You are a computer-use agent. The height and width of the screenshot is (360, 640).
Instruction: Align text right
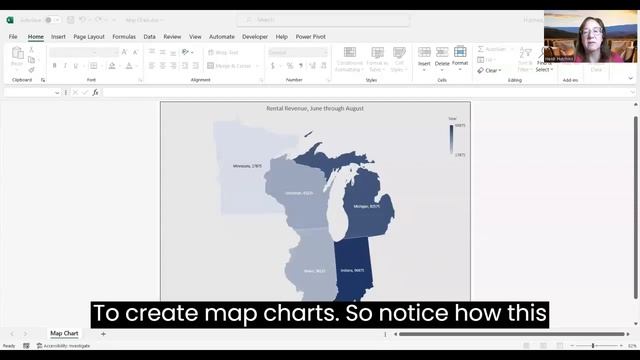pos(173,66)
